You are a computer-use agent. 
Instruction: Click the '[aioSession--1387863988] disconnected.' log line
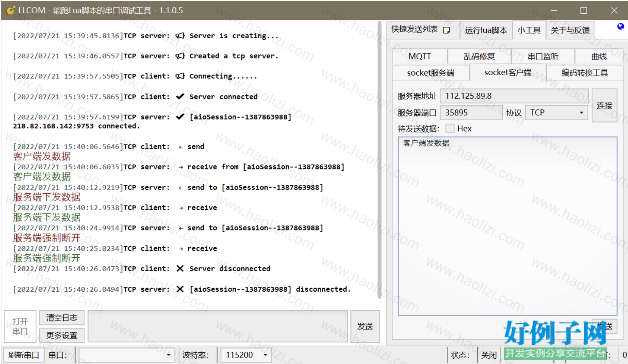tap(182, 289)
